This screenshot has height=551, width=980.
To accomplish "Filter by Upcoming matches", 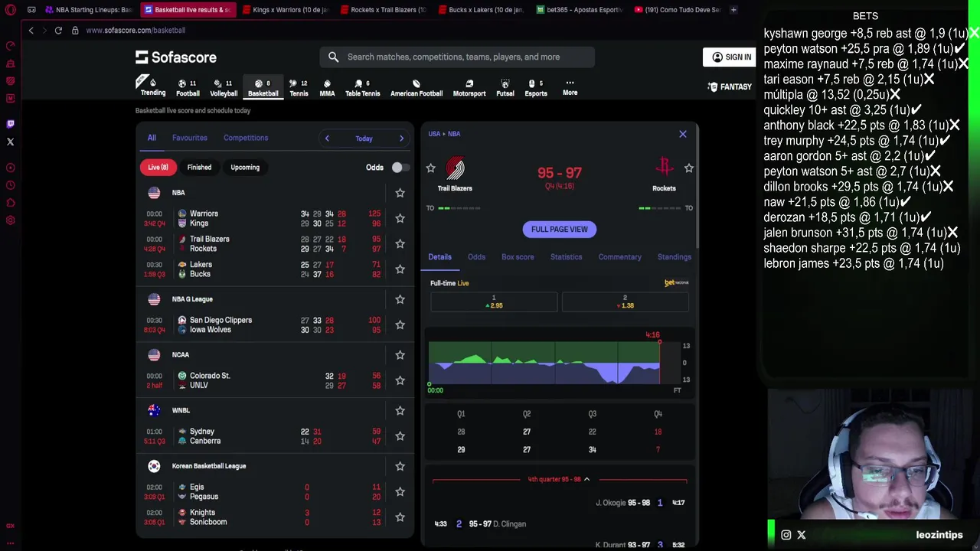I will click(x=245, y=167).
